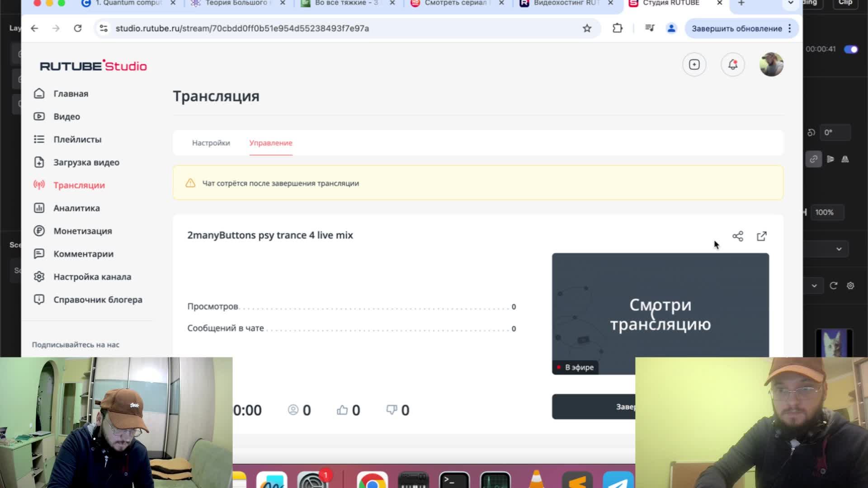Open Telegram from the dock
Screen dimensions: 868x488
pos(618,481)
